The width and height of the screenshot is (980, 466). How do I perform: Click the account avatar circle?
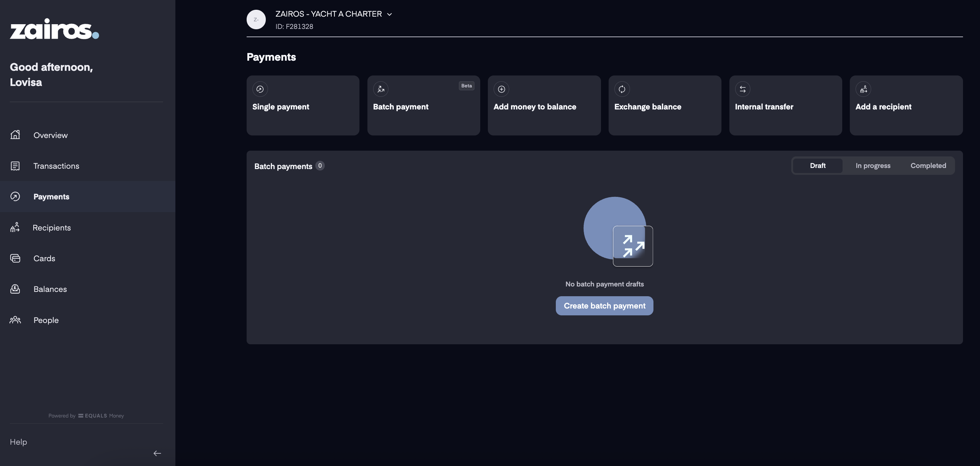[x=256, y=20]
